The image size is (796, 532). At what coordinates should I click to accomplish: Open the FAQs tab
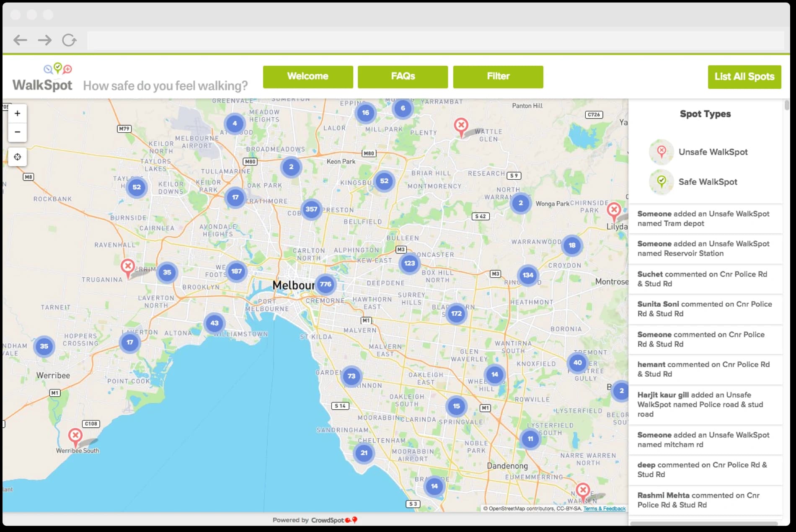[403, 77]
